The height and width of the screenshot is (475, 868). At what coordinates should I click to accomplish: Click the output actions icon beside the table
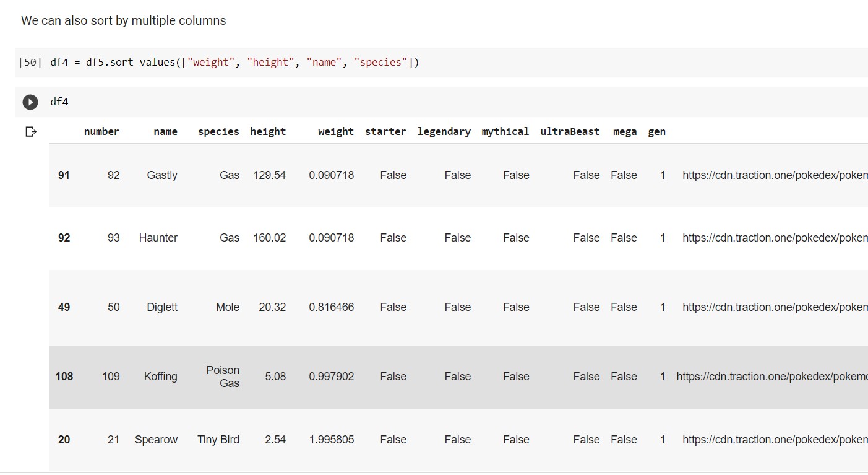31,132
